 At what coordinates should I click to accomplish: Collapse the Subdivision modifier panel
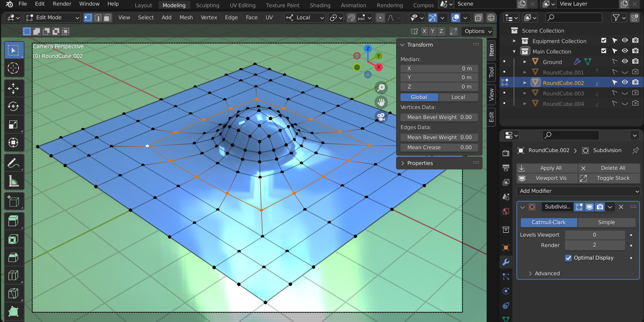click(522, 207)
